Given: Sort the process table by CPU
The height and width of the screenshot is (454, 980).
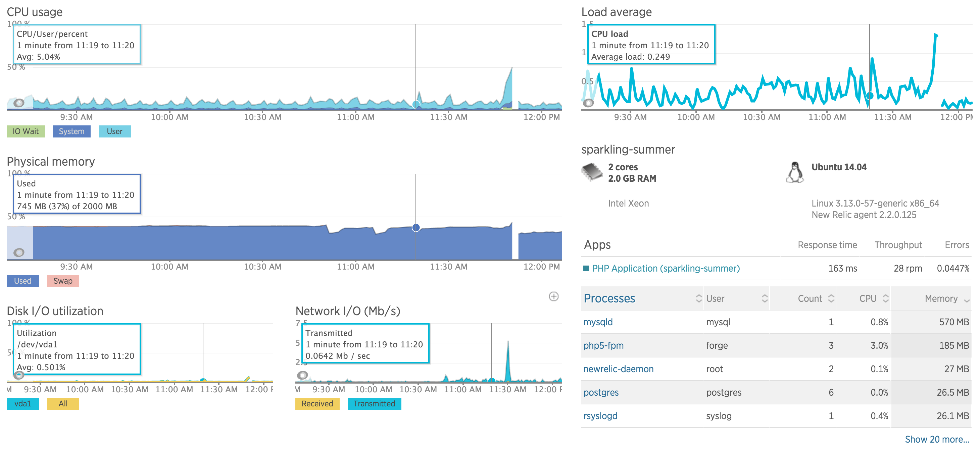Looking at the screenshot, I should pyautogui.click(x=863, y=298).
